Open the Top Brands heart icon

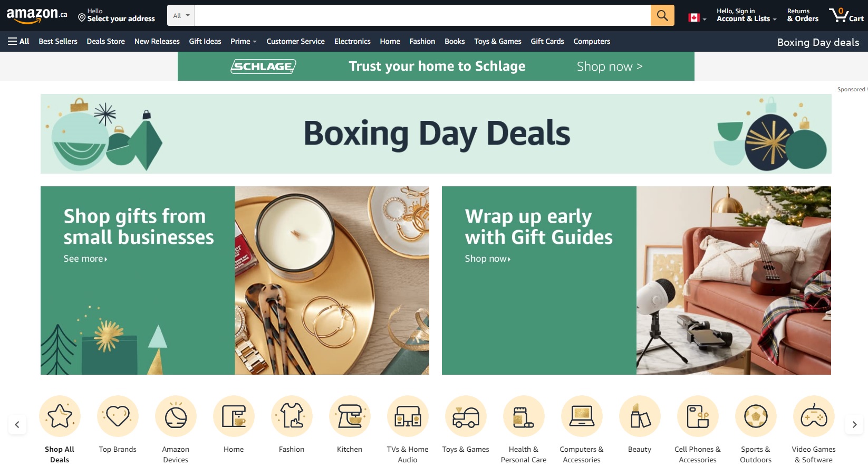coord(118,416)
